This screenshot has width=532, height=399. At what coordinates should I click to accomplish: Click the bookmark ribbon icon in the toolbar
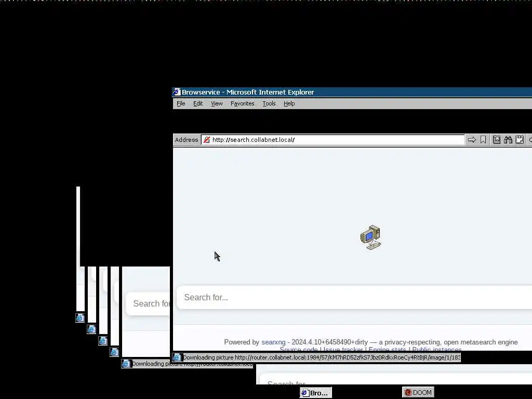click(483, 140)
